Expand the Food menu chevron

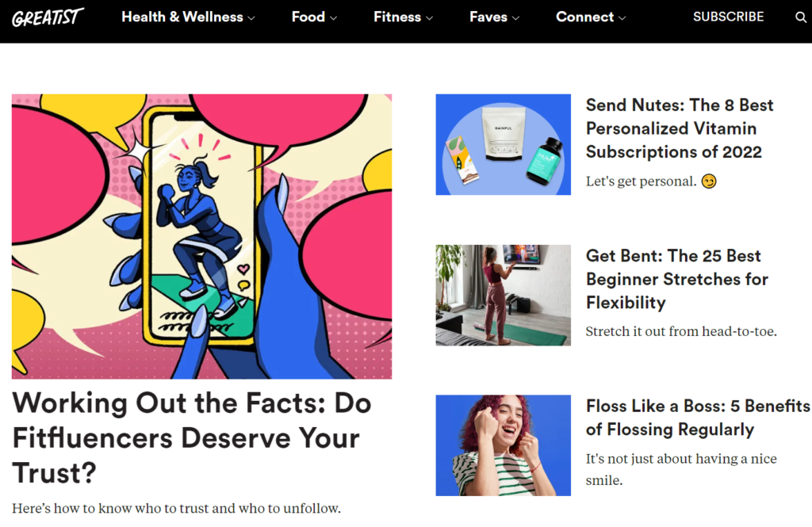(x=334, y=17)
